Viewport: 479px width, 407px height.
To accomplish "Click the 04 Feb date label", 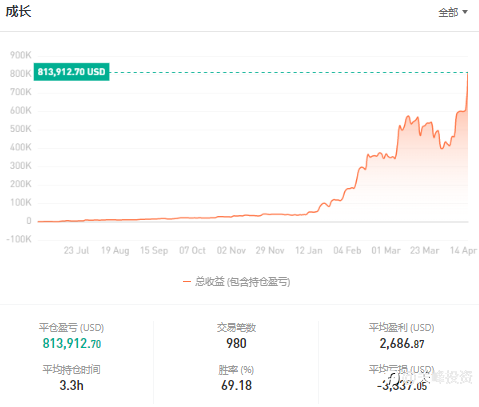I will (x=347, y=251).
